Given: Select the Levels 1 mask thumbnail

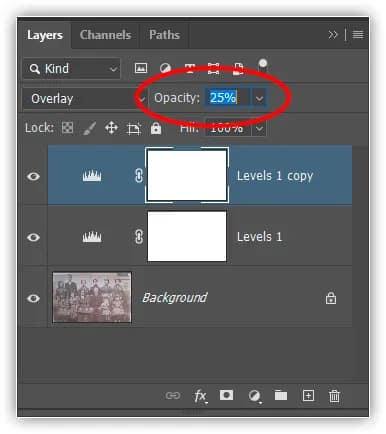Looking at the screenshot, I should [187, 236].
